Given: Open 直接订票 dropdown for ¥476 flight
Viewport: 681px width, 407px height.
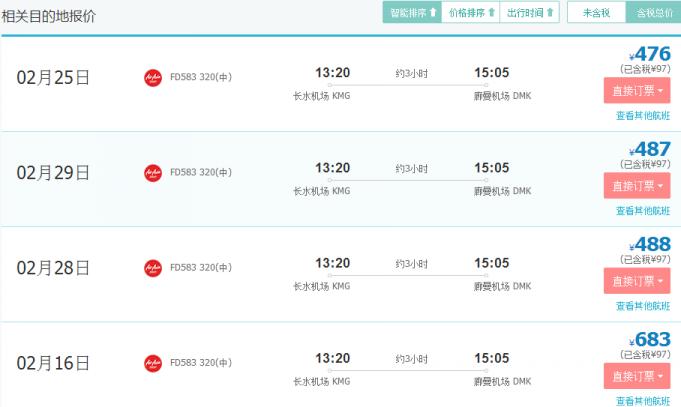Looking at the screenshot, I should point(637,91).
